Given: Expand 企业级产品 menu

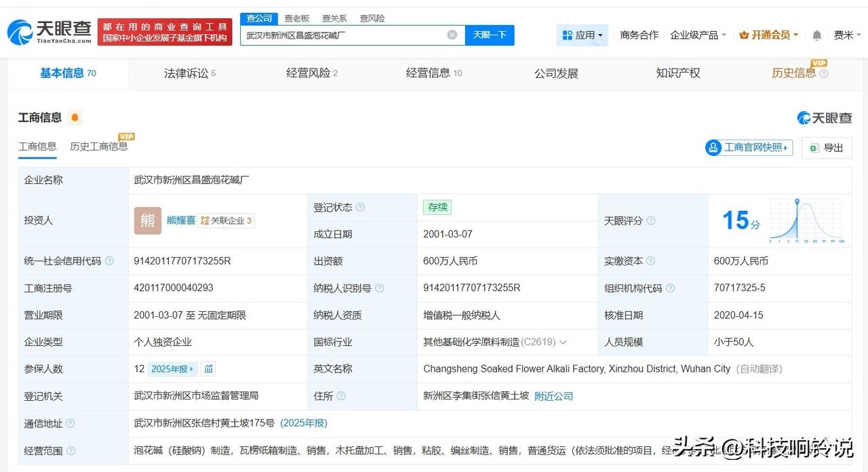Looking at the screenshot, I should 698,35.
